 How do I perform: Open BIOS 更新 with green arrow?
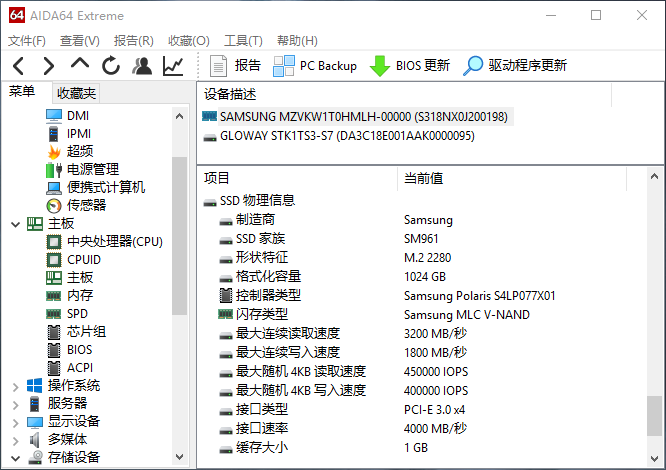tap(410, 66)
